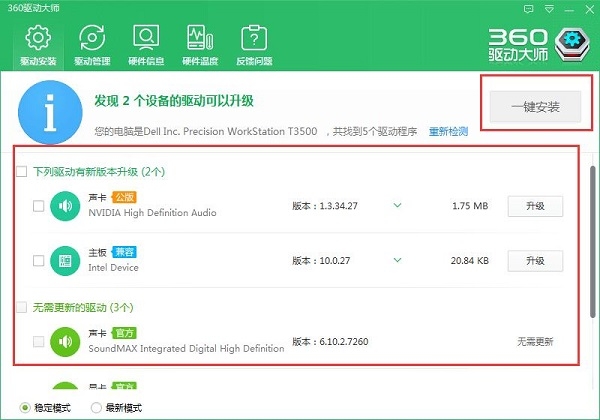This screenshot has height=420, width=600.
Task: Click the 重新检测 link
Action: click(x=448, y=132)
